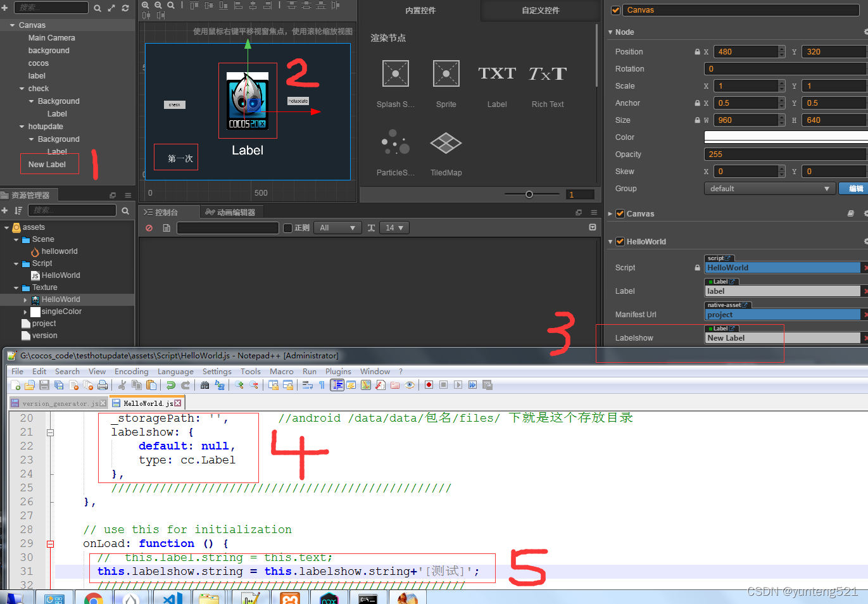This screenshot has height=604, width=868.
Task: Click the refresh icon in the hierarchy panel
Action: tap(125, 8)
